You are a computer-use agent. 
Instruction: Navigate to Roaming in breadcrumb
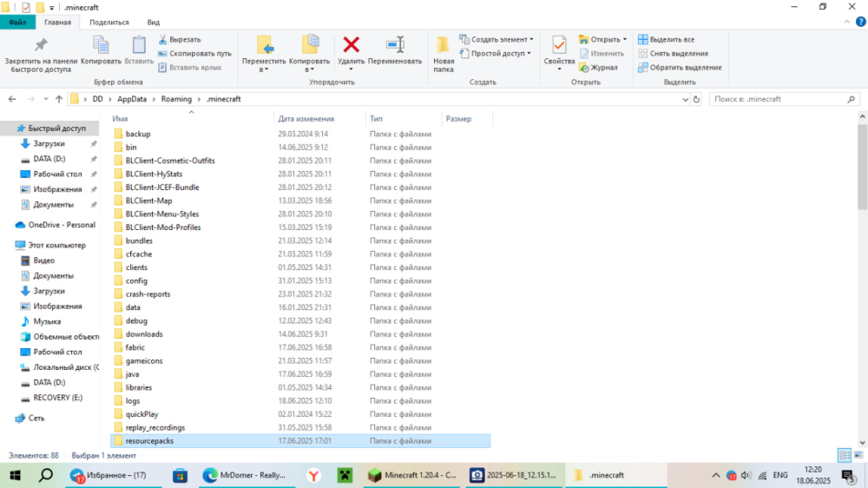pos(176,99)
